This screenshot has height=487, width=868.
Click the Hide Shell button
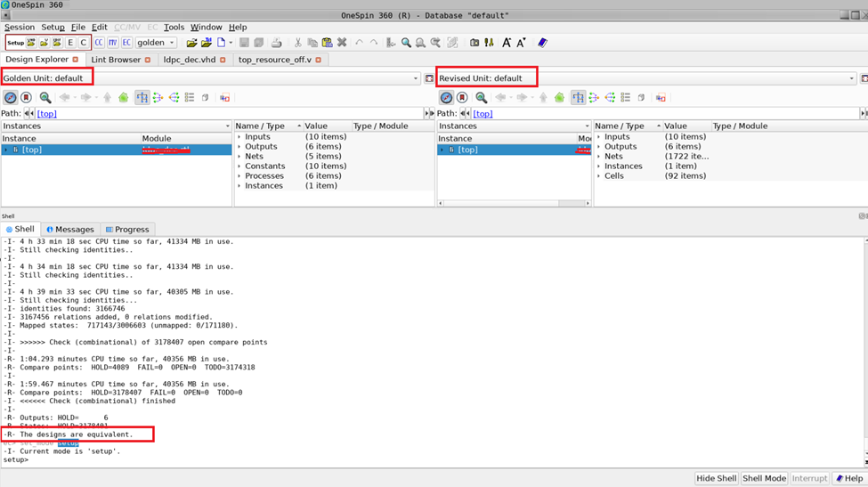tap(716, 478)
